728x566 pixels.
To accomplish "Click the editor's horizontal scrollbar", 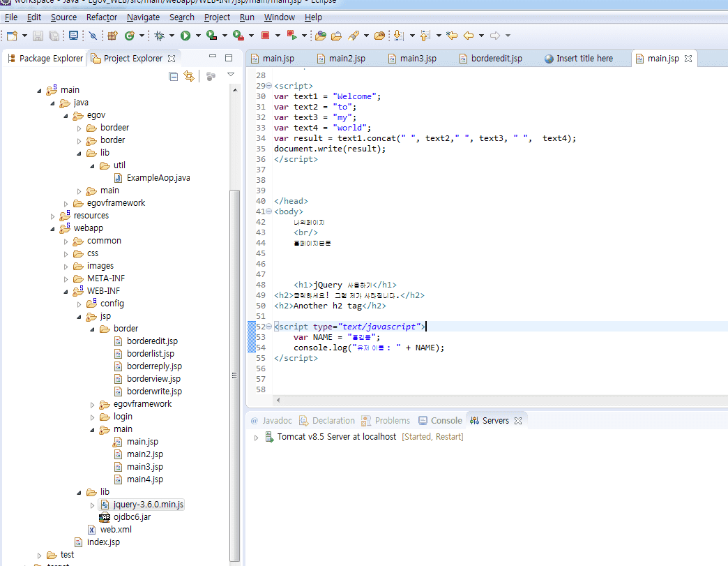I will coord(488,400).
